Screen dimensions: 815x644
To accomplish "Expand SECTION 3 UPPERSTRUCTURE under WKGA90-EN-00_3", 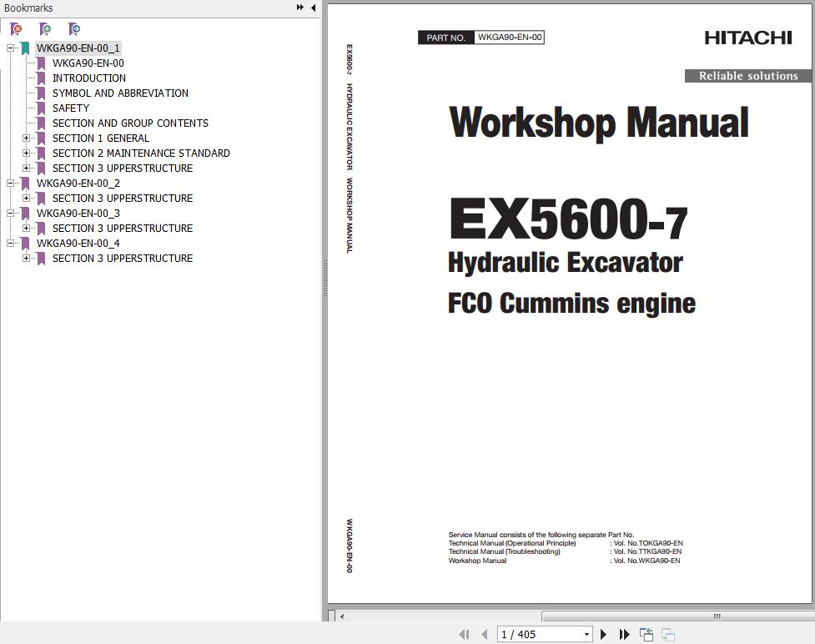I will click(26, 229).
